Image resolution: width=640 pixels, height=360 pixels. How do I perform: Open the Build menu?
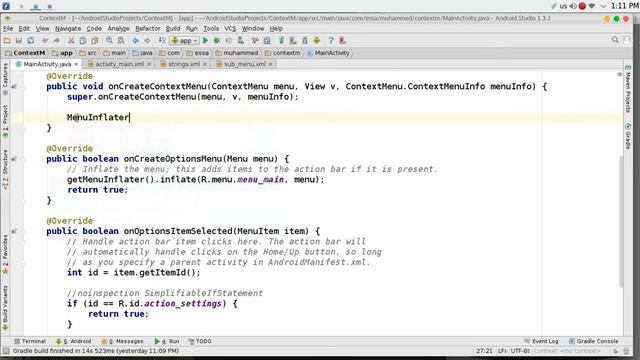pos(173,29)
